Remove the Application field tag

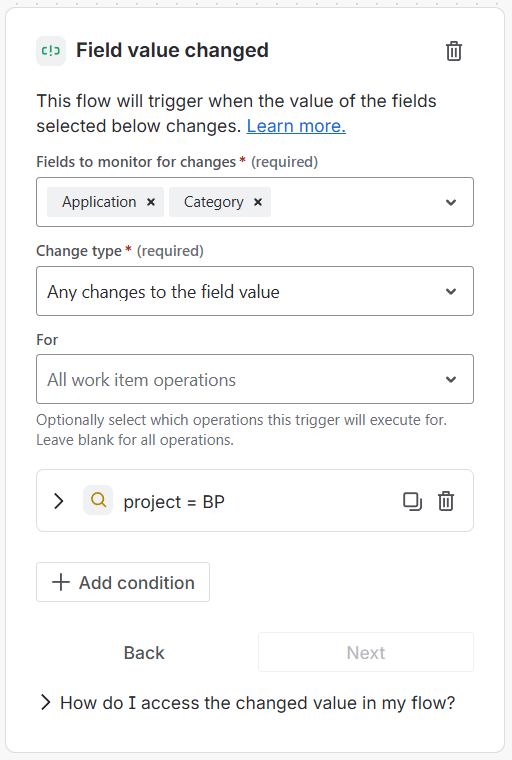(x=151, y=202)
